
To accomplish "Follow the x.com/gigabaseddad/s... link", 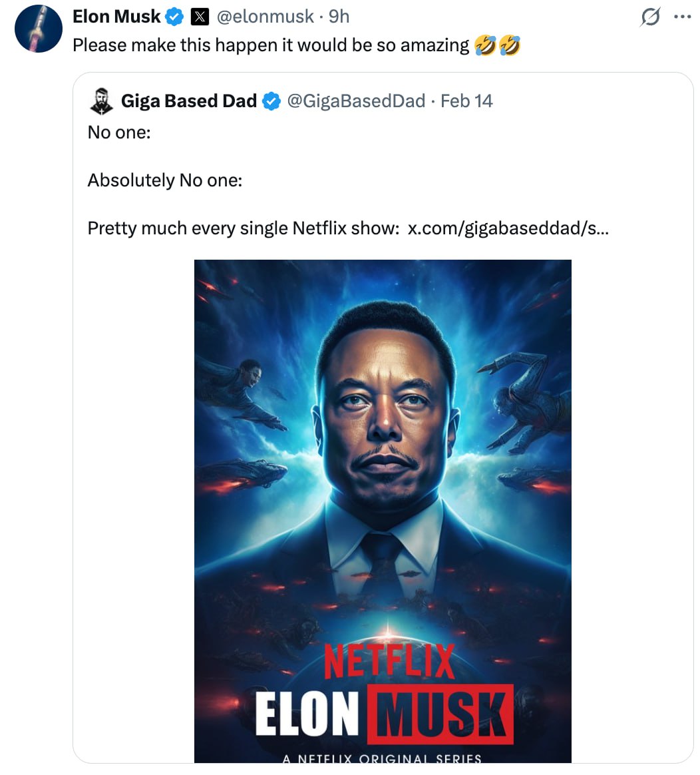I will [x=508, y=228].
